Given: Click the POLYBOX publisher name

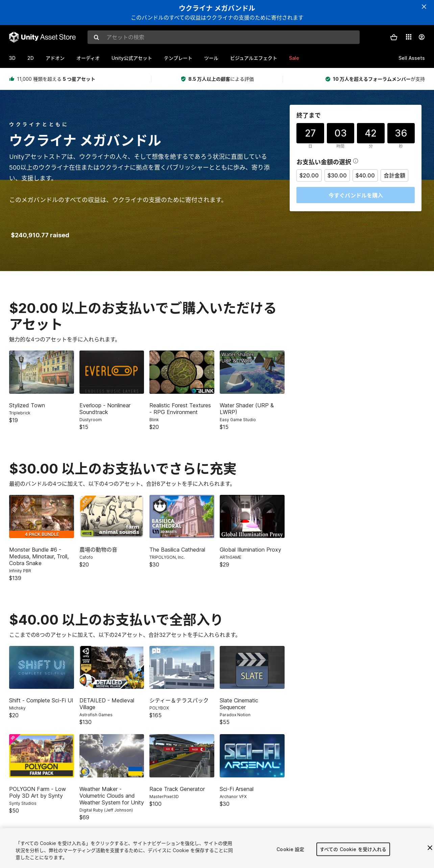Looking at the screenshot, I should click(x=159, y=708).
